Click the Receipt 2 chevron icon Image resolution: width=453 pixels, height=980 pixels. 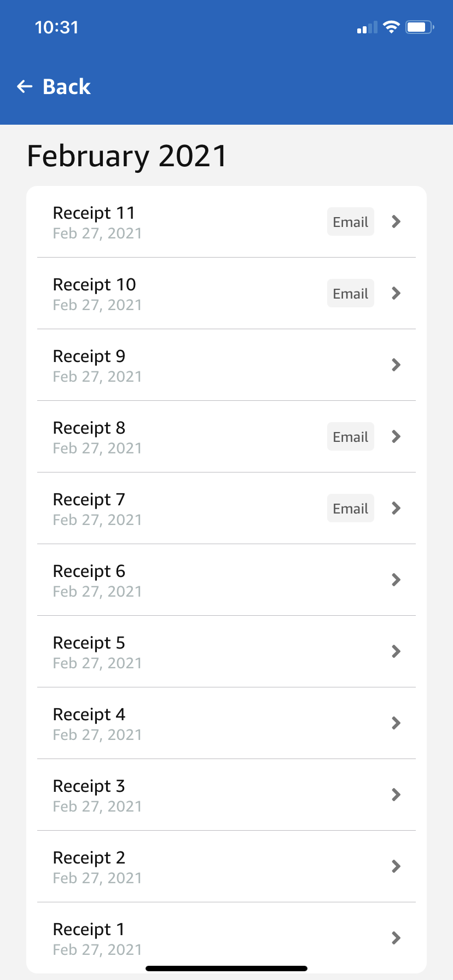pos(397,866)
